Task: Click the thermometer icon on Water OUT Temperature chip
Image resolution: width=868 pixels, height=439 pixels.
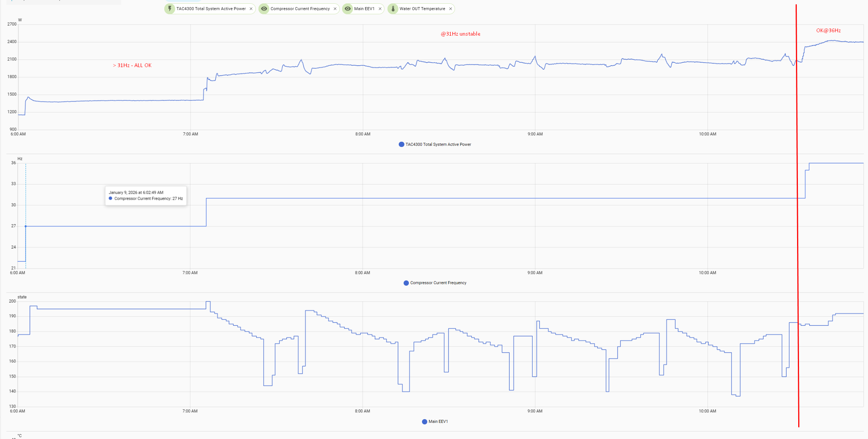Action: coord(393,9)
